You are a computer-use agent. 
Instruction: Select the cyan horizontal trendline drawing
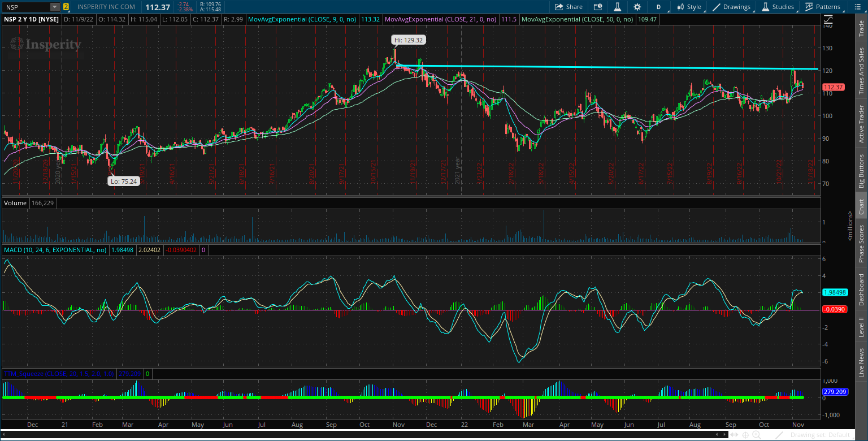pos(607,68)
